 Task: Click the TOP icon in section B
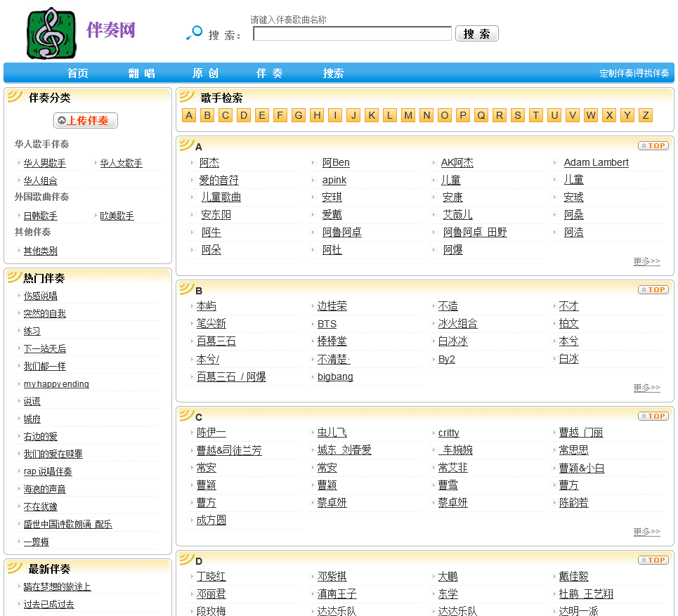(653, 289)
